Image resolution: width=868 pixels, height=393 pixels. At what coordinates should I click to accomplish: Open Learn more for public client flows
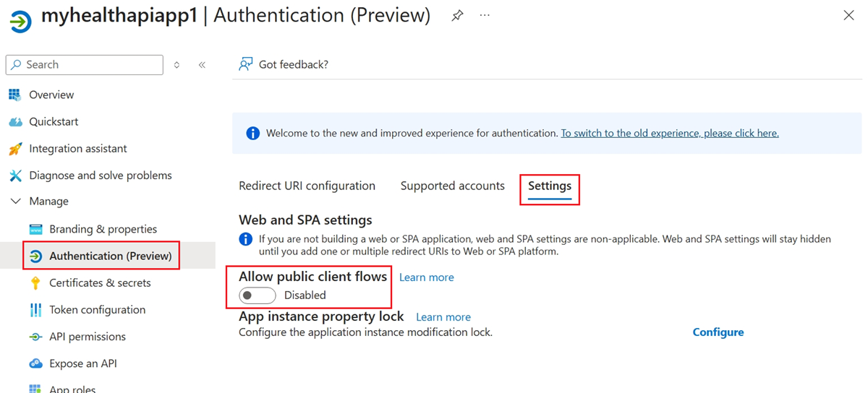pyautogui.click(x=426, y=277)
